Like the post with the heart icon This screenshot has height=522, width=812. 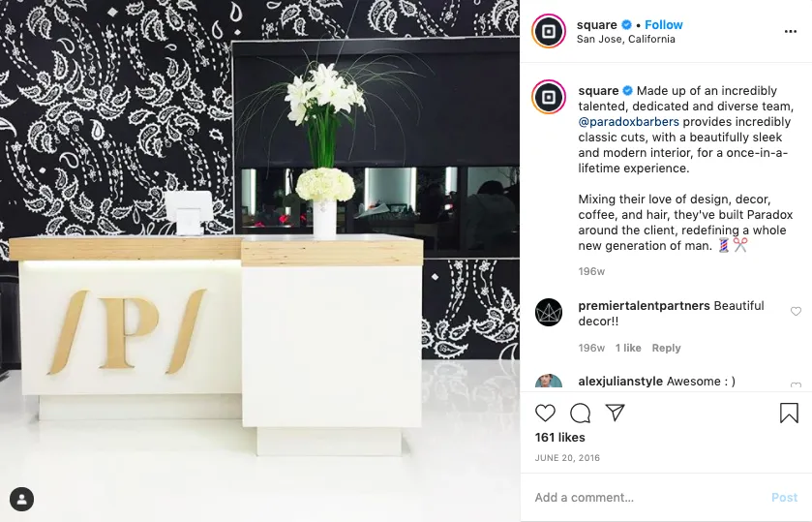(x=545, y=414)
